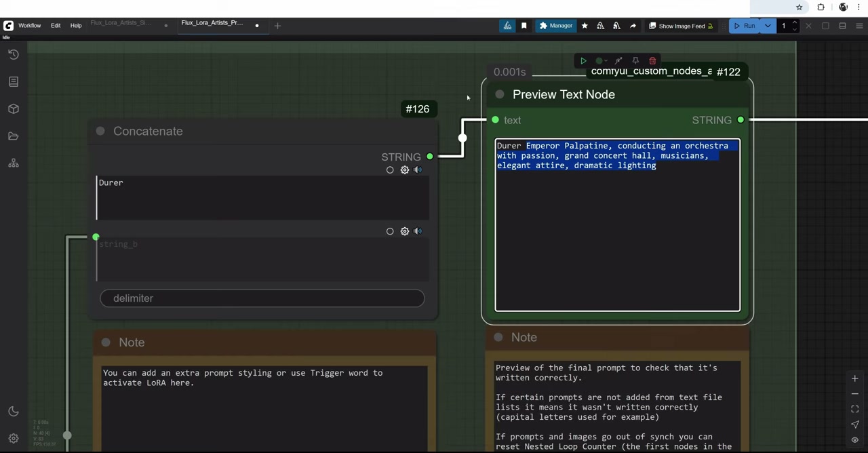This screenshot has width=868, height=453.
Task: Open gear settings on Durer text field
Action: click(405, 170)
